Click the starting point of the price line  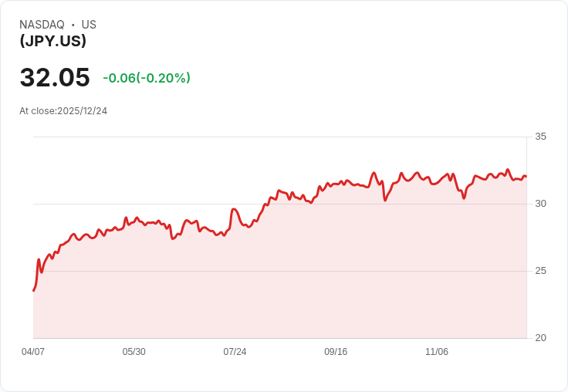click(34, 290)
